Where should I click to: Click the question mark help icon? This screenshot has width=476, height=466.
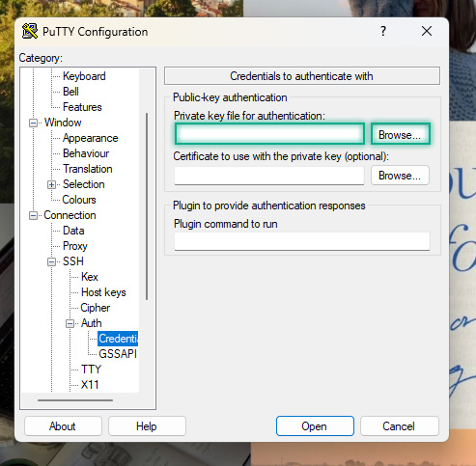383,31
